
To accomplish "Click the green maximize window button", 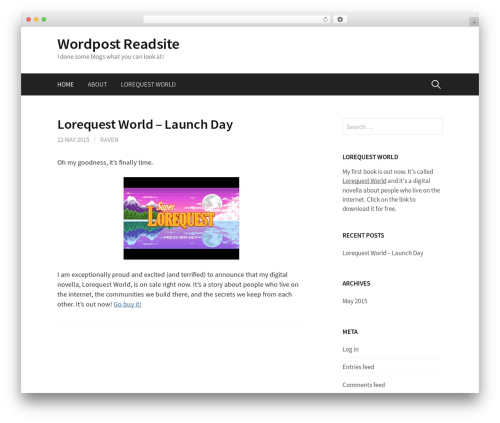I will click(x=44, y=19).
